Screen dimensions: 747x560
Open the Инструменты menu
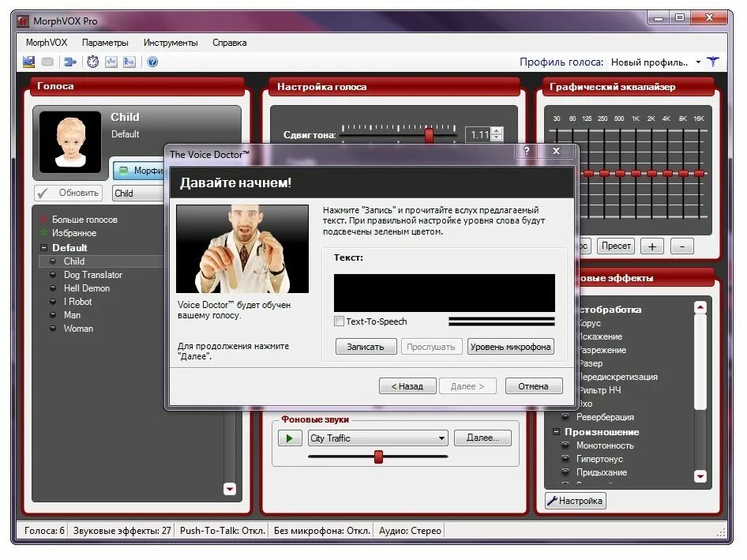point(171,43)
